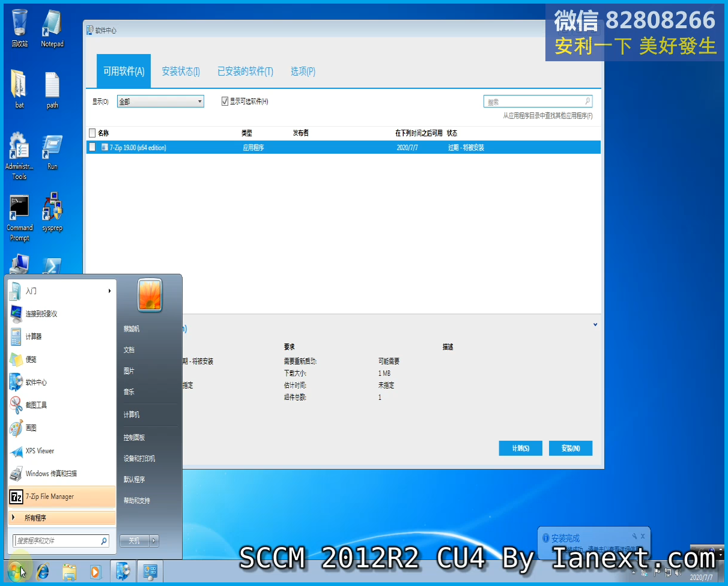Click the wrench icon on the 安装完成 balloon
728x586 pixels.
[634, 536]
